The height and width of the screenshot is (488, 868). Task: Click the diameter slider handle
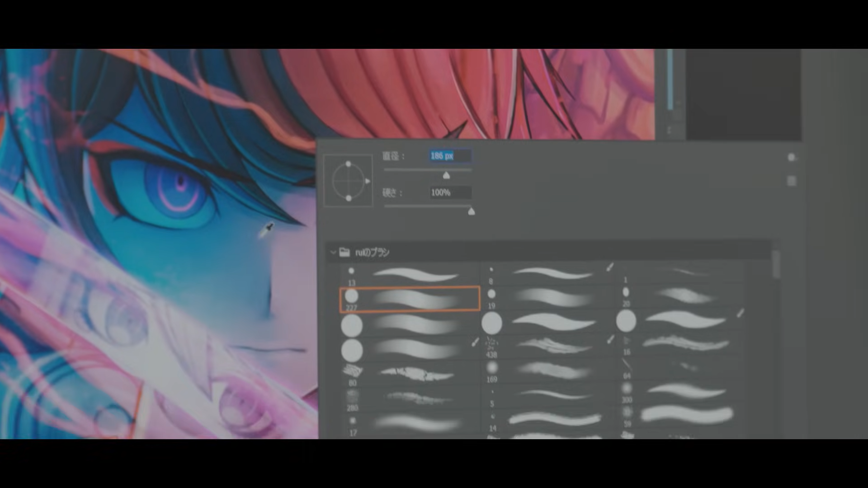(x=446, y=175)
